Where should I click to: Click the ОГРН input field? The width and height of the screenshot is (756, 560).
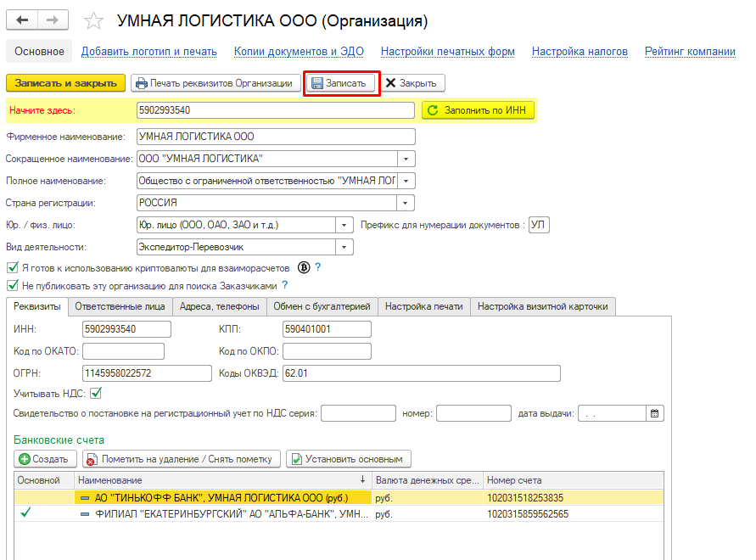(147, 373)
